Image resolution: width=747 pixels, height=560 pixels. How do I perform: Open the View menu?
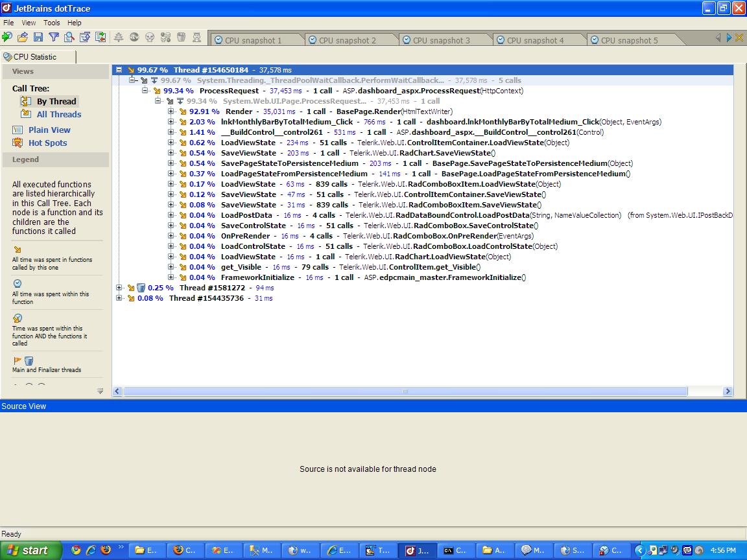pyautogui.click(x=29, y=23)
